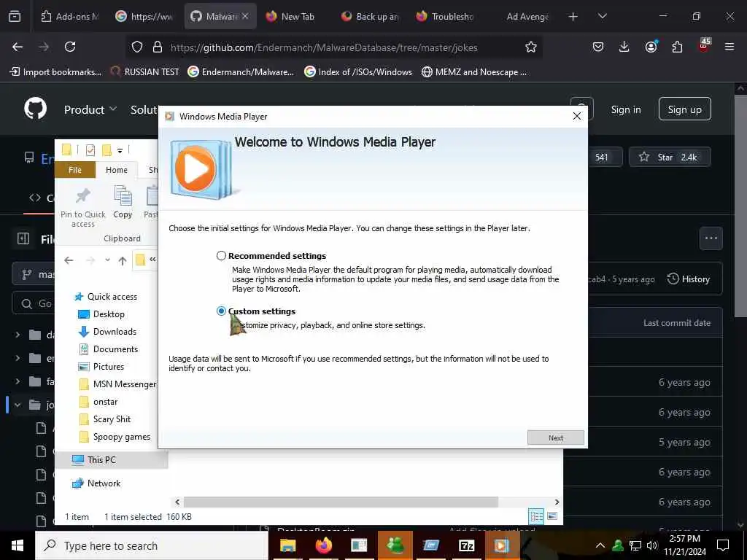Open MSN Messenger taskbar icon
747x560 pixels.
tap(395, 545)
